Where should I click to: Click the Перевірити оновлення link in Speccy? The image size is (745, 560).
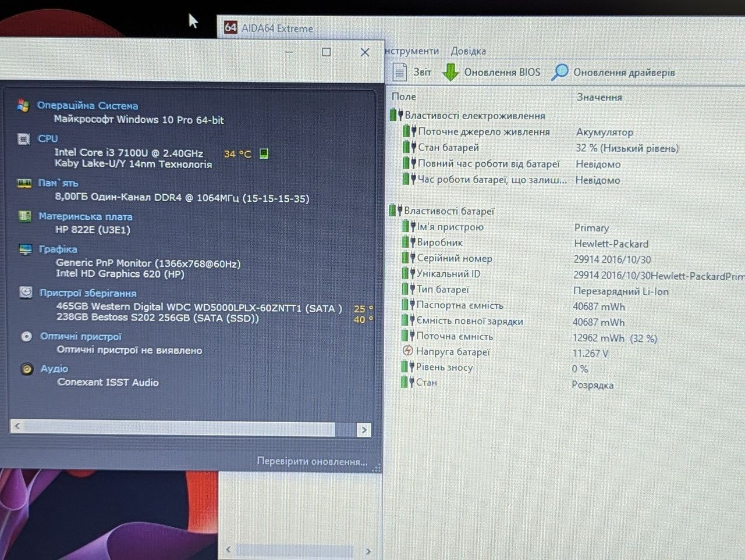pos(313,462)
